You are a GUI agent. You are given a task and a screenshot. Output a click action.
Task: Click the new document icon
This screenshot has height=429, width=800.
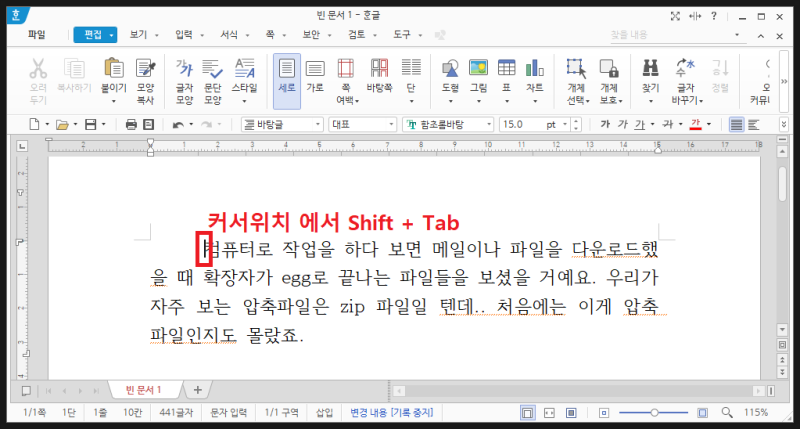click(34, 124)
